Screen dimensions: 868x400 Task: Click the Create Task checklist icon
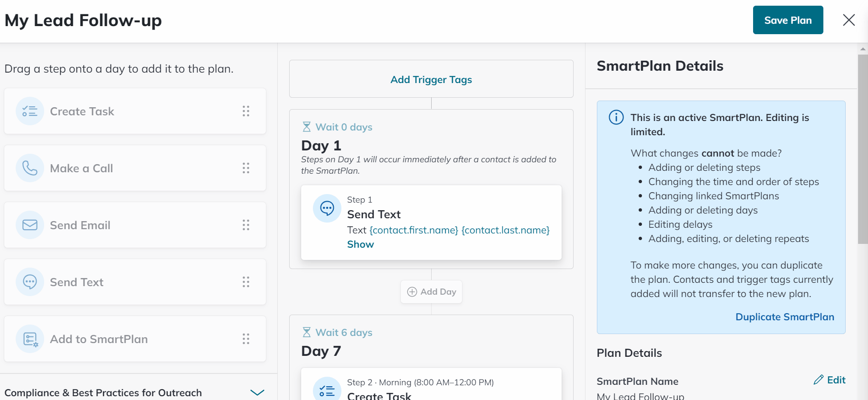pyautogui.click(x=30, y=111)
